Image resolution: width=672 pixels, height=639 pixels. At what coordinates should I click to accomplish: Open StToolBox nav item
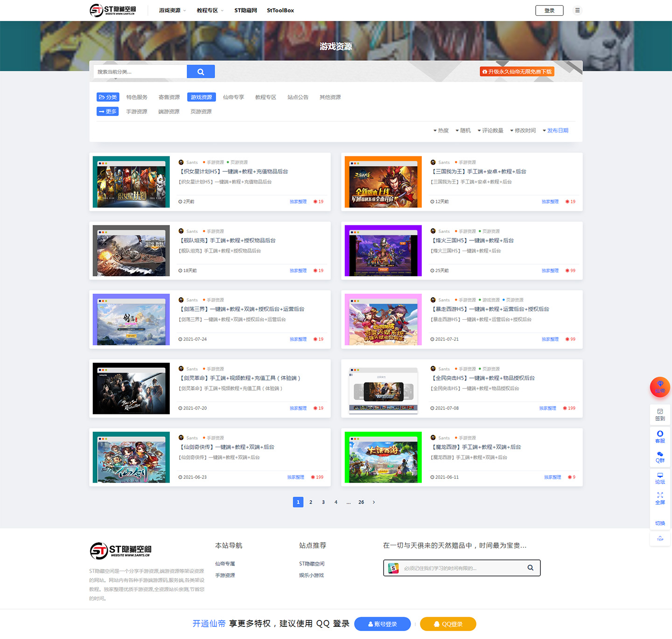pyautogui.click(x=280, y=10)
